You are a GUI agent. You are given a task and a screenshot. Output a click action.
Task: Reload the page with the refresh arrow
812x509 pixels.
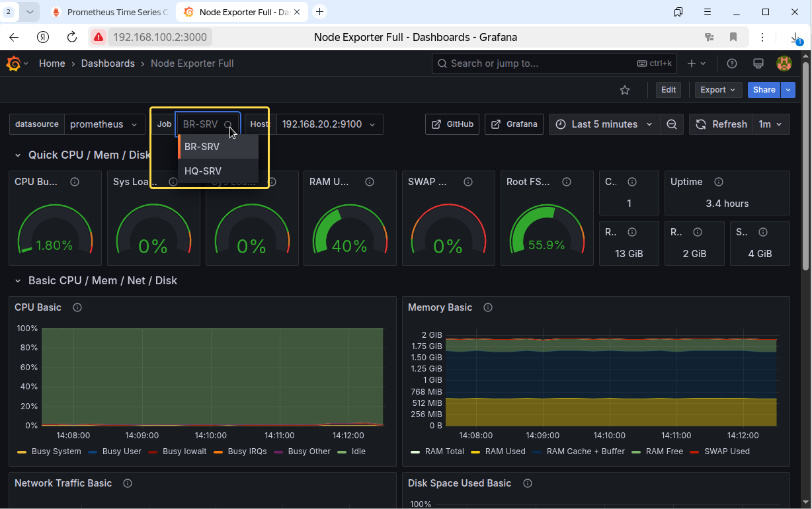[72, 37]
